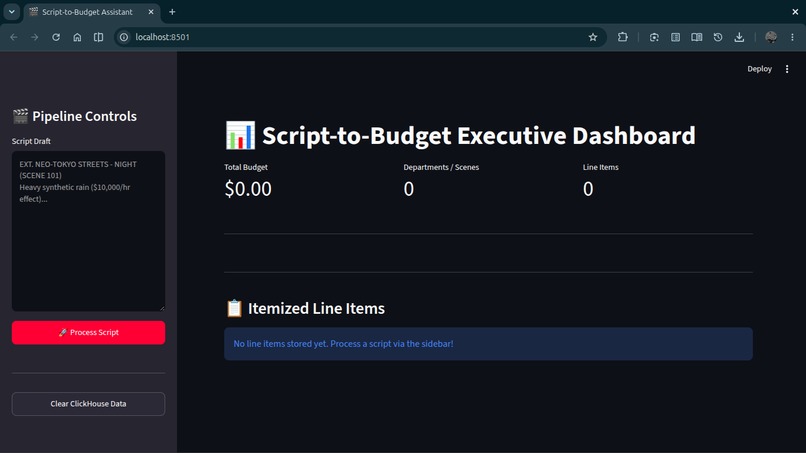The height and width of the screenshot is (453, 806).
Task: Click the browser back arrow
Action: pos(14,37)
